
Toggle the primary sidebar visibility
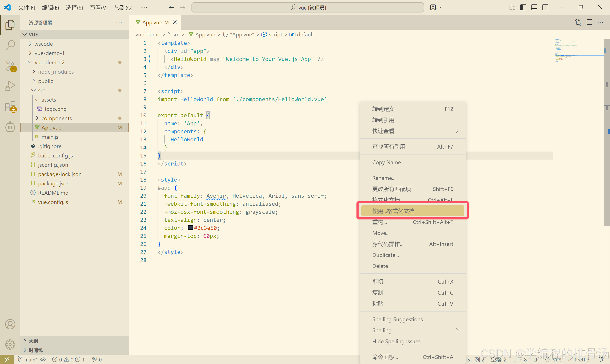(523, 8)
